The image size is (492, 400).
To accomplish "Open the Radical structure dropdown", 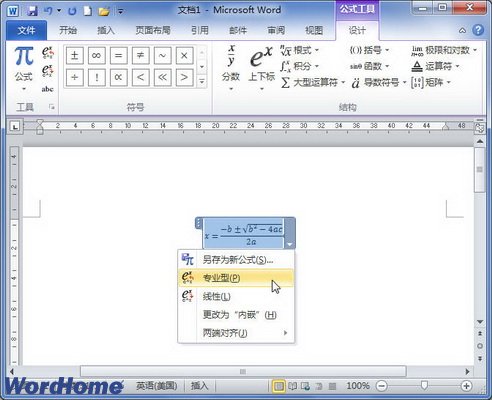I will [x=299, y=50].
